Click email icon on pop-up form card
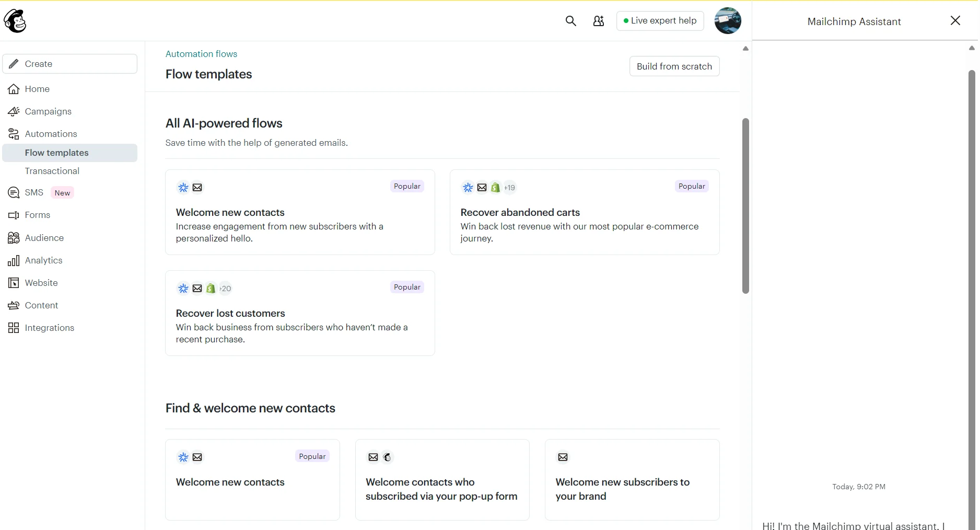The height and width of the screenshot is (530, 980). 373,457
